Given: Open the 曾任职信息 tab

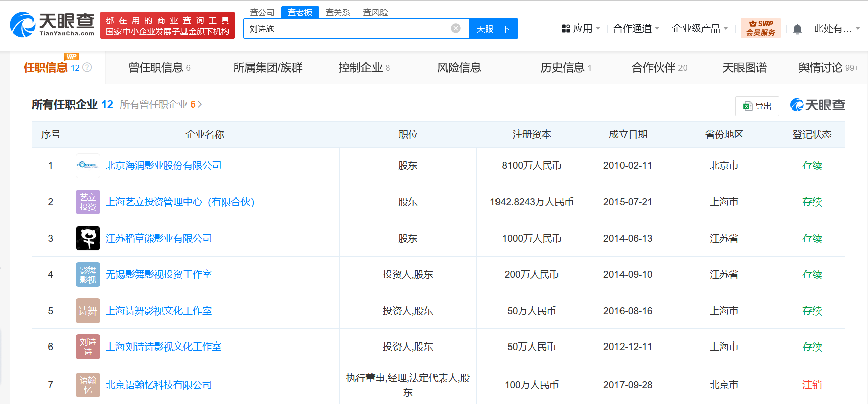Looking at the screenshot, I should pos(159,67).
